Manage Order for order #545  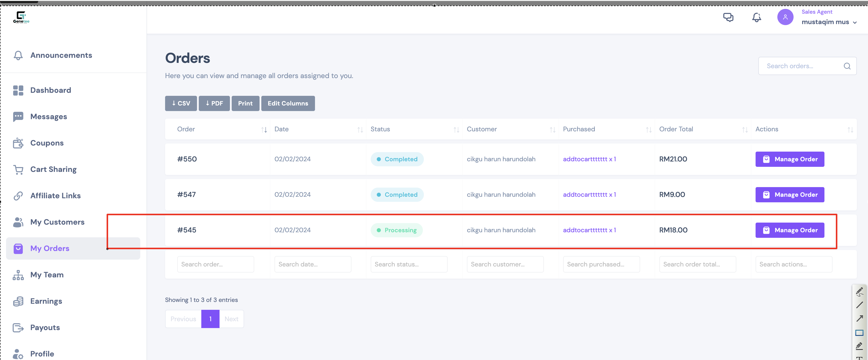coord(790,230)
